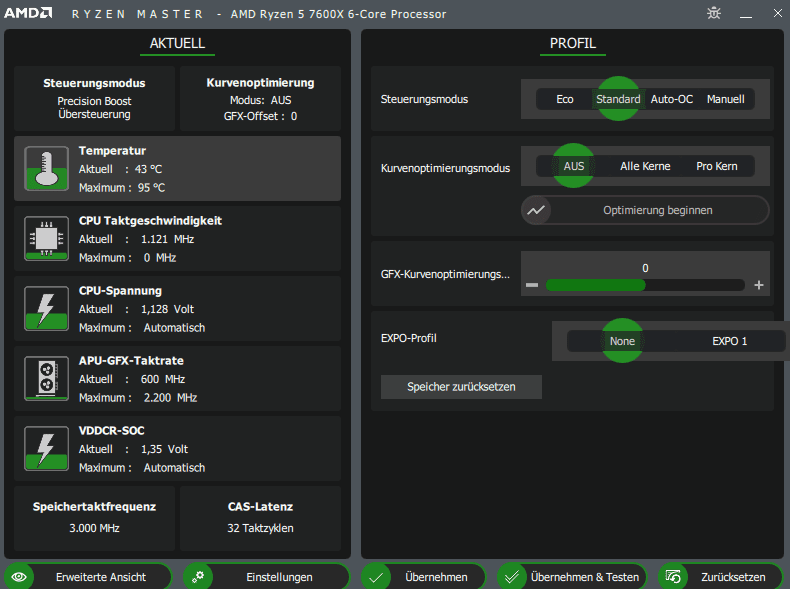
Task: Choose EXPO 1 memory profile
Action: coord(730,341)
